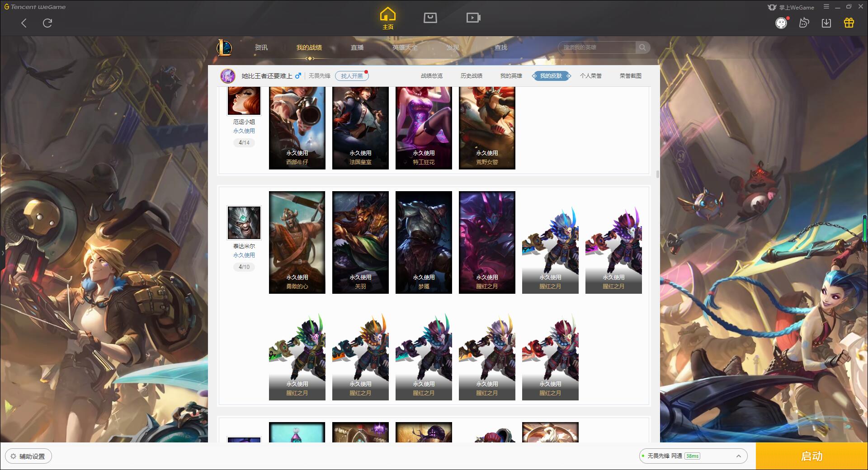
Task: Click the search magnifier button
Action: coord(642,47)
